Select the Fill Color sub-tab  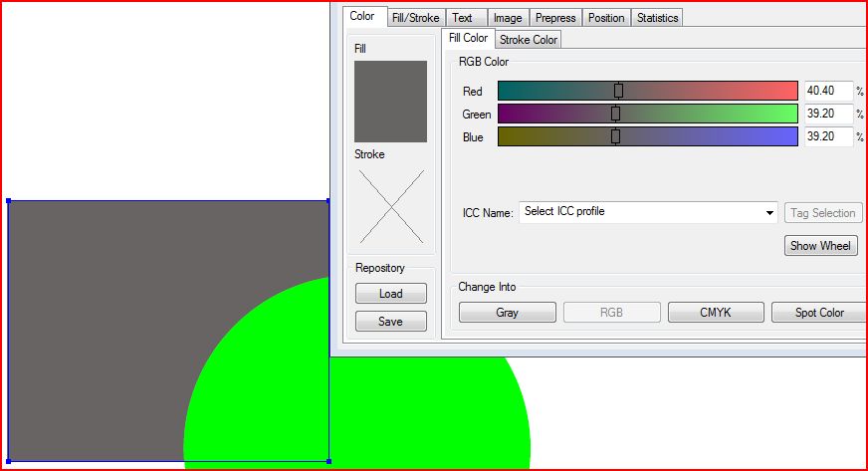468,38
